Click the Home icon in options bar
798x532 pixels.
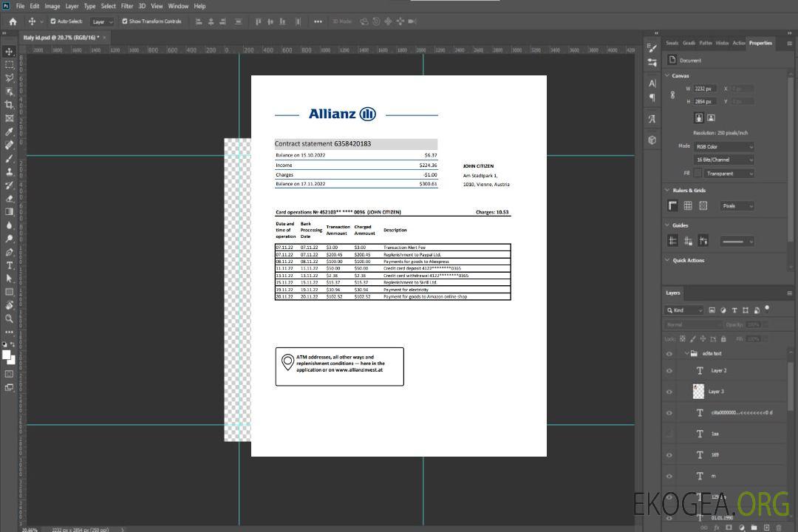(13, 21)
